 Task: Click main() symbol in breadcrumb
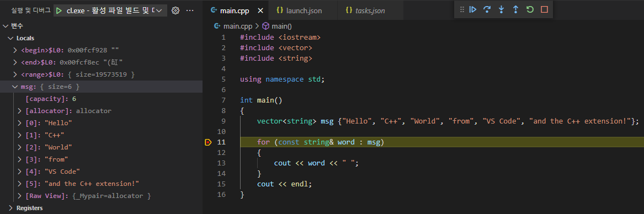coord(282,26)
